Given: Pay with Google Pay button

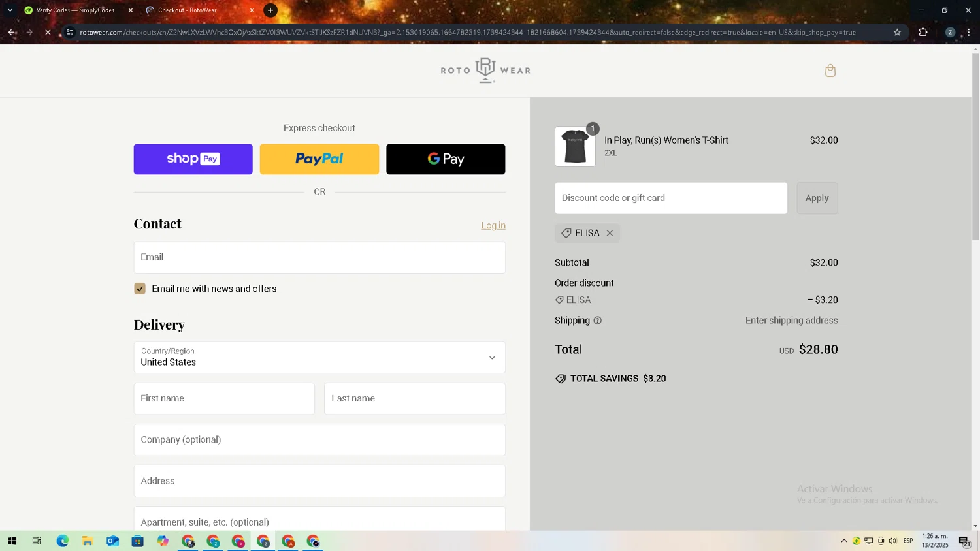Looking at the screenshot, I should coord(446,159).
